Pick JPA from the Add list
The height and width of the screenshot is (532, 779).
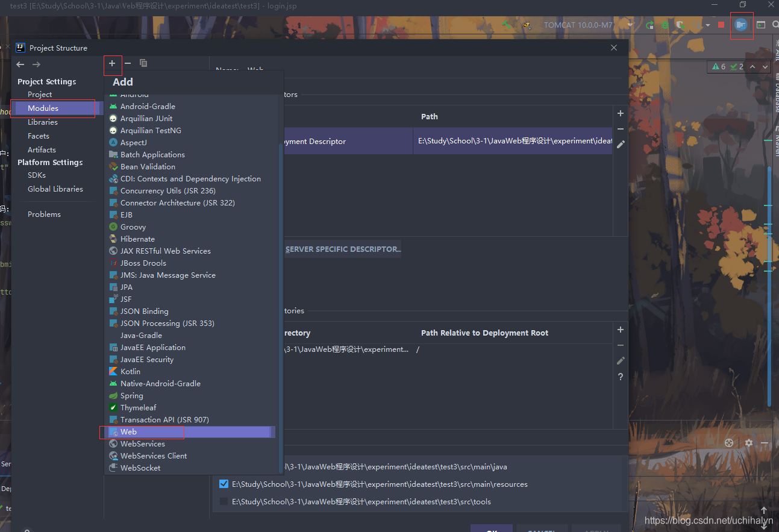(x=190, y=287)
